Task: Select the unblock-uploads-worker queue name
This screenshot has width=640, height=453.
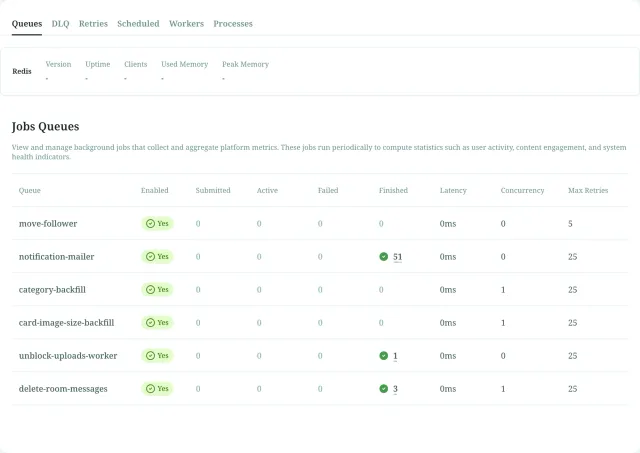Action: coord(68,356)
